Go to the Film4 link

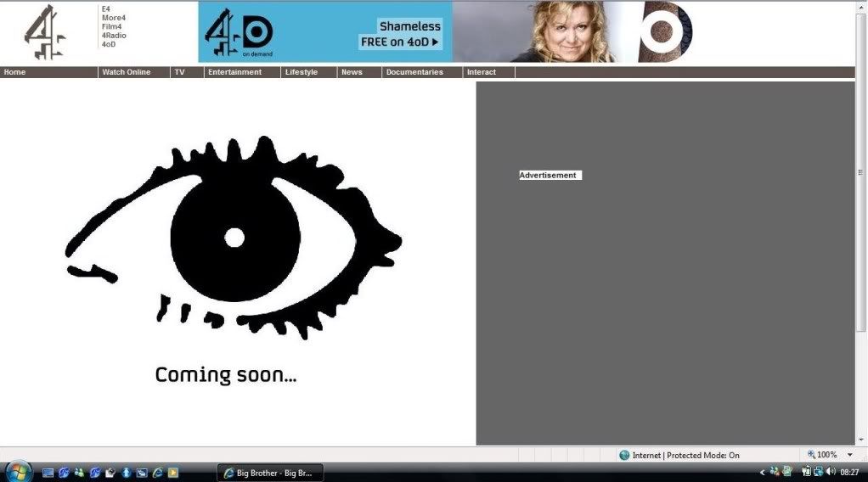point(111,26)
